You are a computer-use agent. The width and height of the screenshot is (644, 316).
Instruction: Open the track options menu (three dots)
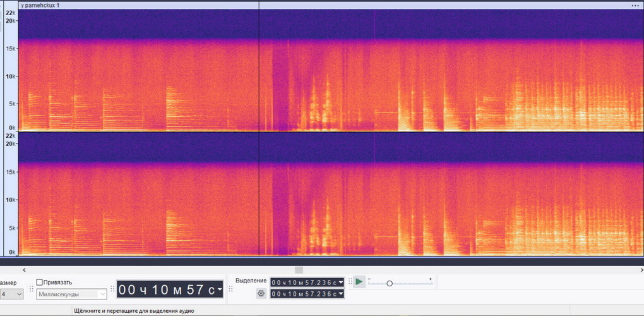point(635,5)
